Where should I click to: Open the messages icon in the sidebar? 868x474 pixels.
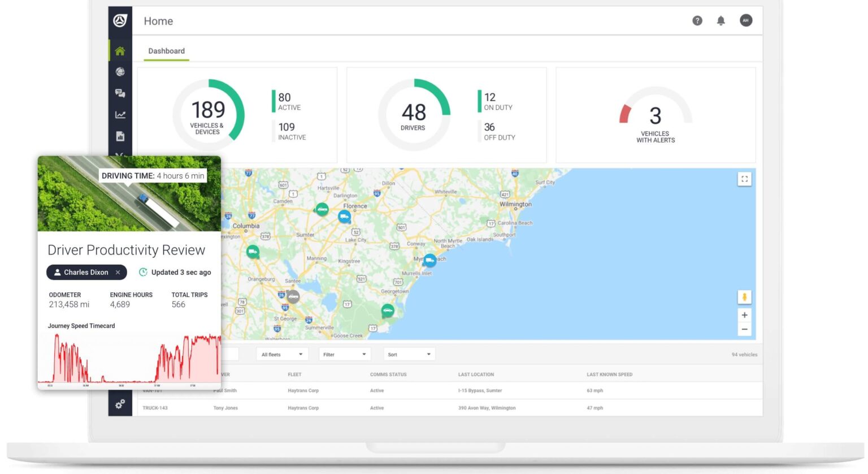point(119,93)
